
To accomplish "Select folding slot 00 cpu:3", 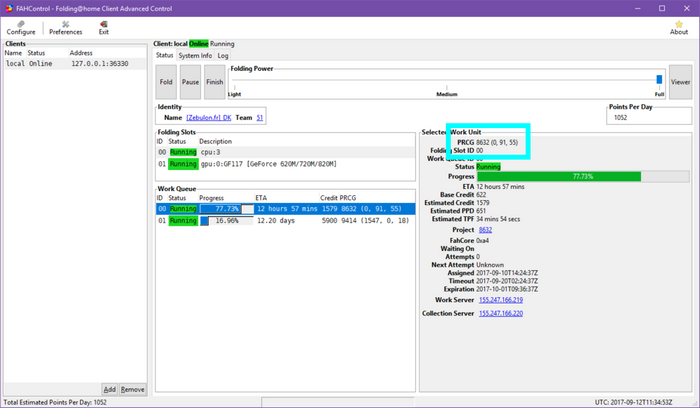I will click(285, 152).
